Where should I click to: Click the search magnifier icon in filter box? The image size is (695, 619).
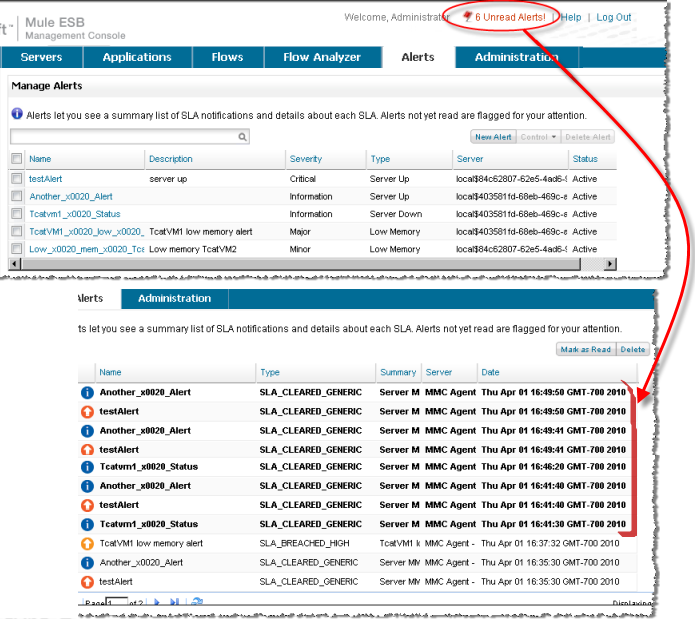(243, 136)
